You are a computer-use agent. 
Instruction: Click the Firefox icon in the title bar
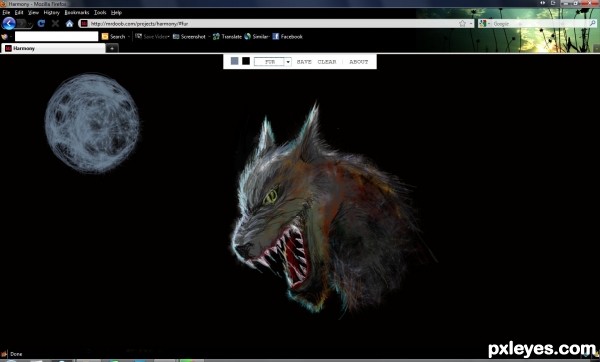(x=3, y=3)
